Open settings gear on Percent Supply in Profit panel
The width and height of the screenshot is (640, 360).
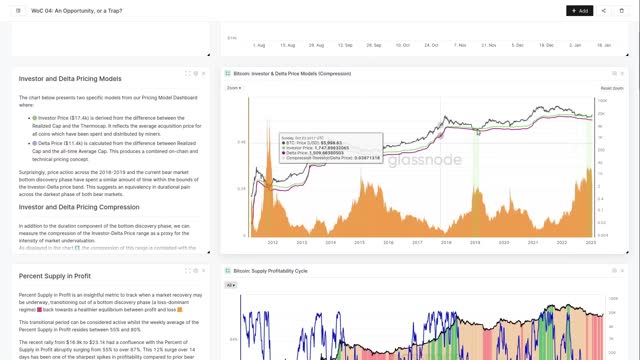(196, 271)
